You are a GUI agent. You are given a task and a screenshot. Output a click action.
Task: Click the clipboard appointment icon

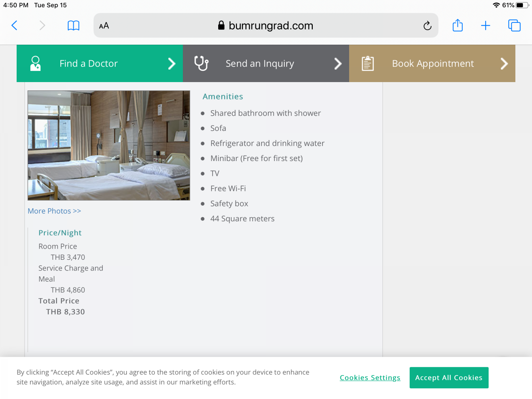pos(367,63)
